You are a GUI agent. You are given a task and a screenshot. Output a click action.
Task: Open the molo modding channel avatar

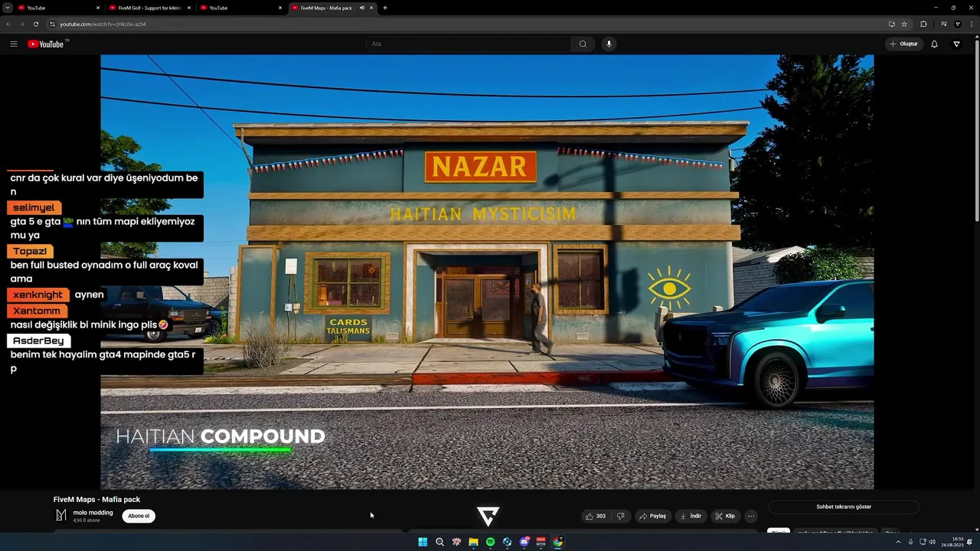point(61,516)
